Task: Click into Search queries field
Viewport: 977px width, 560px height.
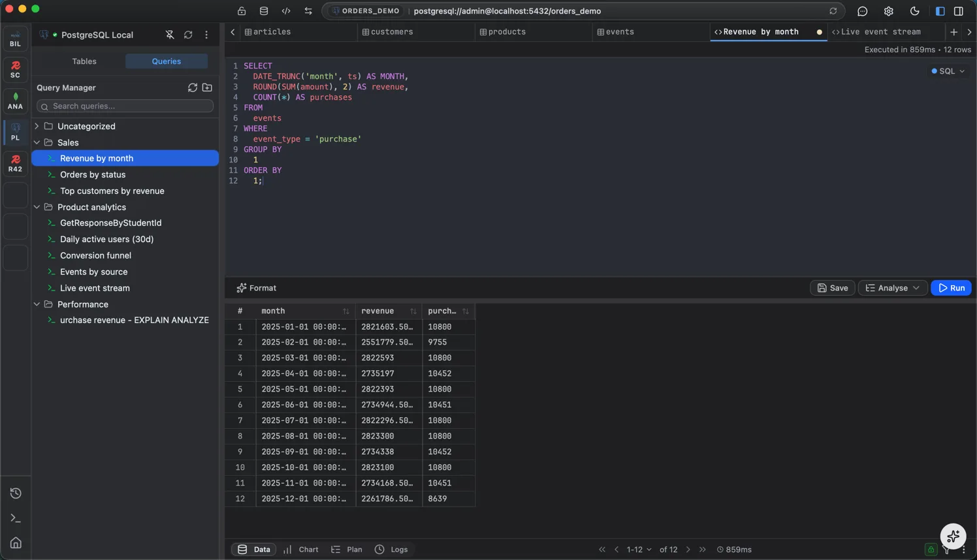Action: tap(125, 106)
